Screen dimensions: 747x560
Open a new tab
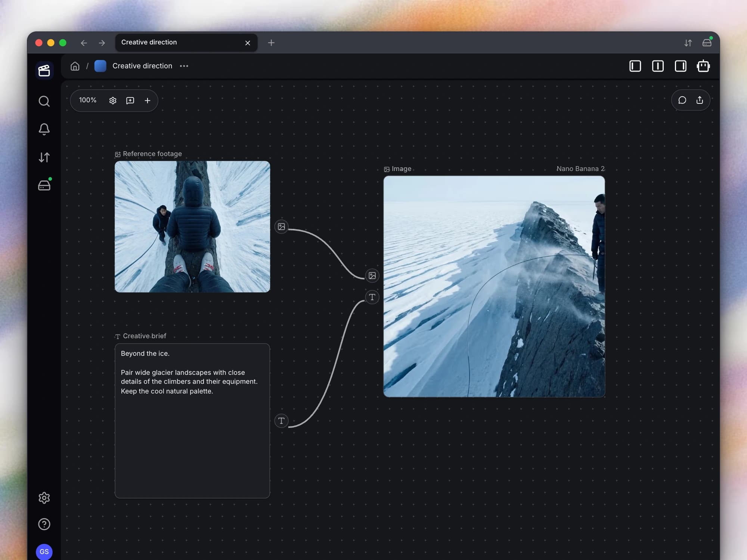tap(271, 43)
